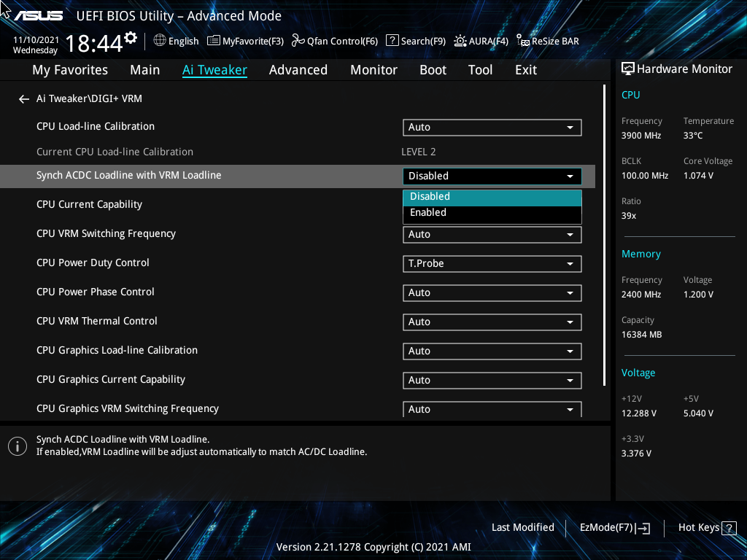Screen dimensions: 747x560
Task: Select the CPU Current Capability row label
Action: click(89, 205)
